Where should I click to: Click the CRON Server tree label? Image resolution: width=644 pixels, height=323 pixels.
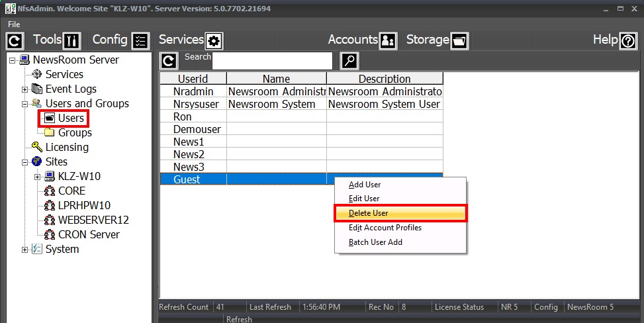coord(89,235)
